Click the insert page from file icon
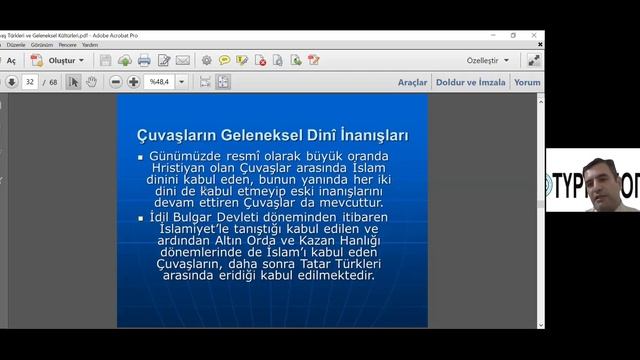The image size is (640, 360). [296, 60]
